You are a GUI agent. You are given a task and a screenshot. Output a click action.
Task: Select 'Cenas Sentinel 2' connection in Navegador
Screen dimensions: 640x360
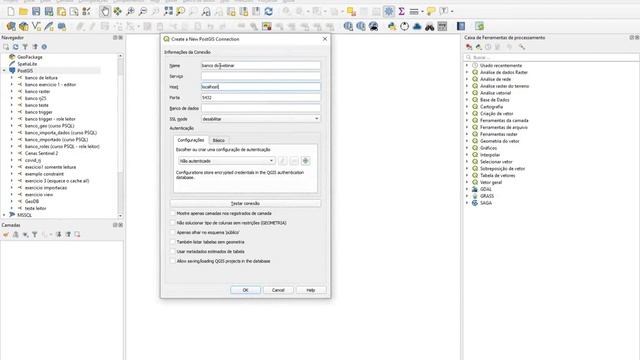click(41, 153)
